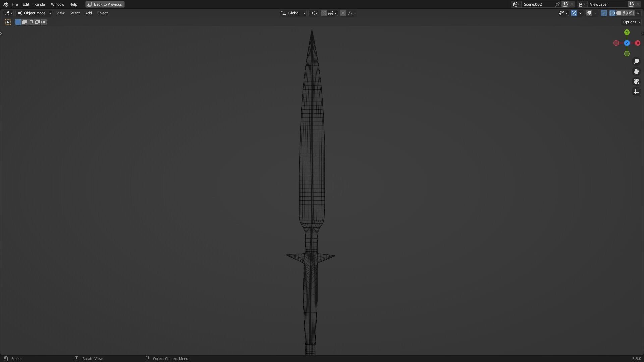Open the viewport Object menu
The width and height of the screenshot is (644, 362).
click(x=102, y=13)
